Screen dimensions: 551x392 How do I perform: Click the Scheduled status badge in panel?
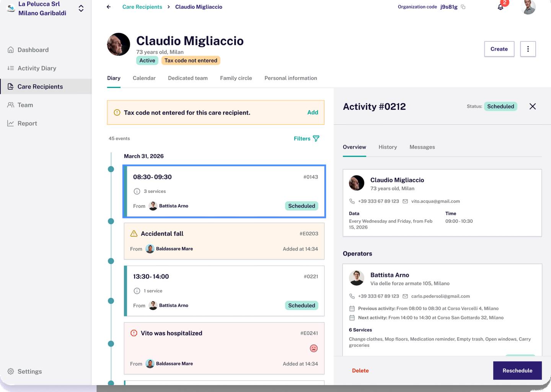pyautogui.click(x=500, y=106)
